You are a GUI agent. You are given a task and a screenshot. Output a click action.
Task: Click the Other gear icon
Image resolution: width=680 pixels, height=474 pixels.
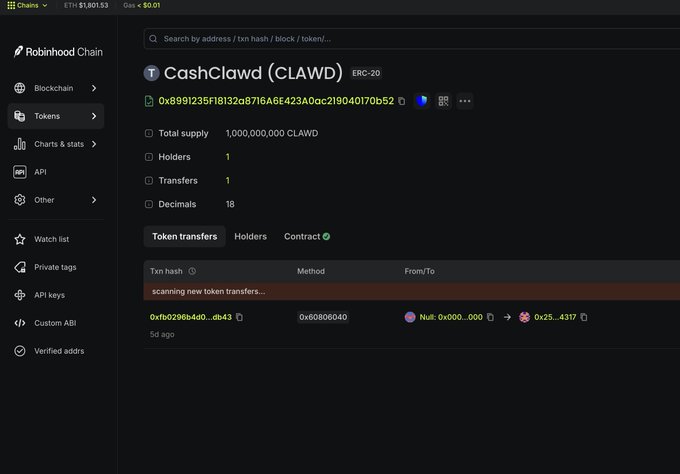point(20,200)
